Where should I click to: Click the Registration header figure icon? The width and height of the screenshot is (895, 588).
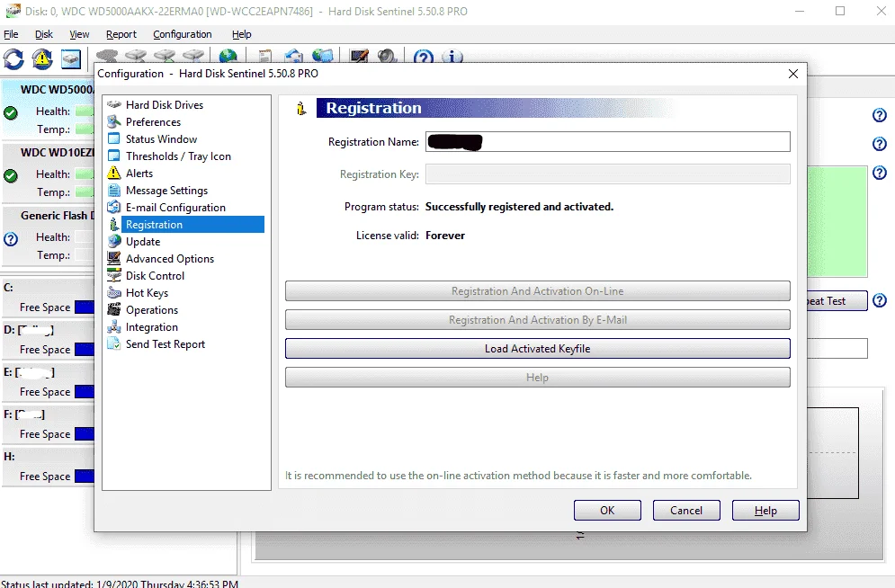(x=301, y=108)
